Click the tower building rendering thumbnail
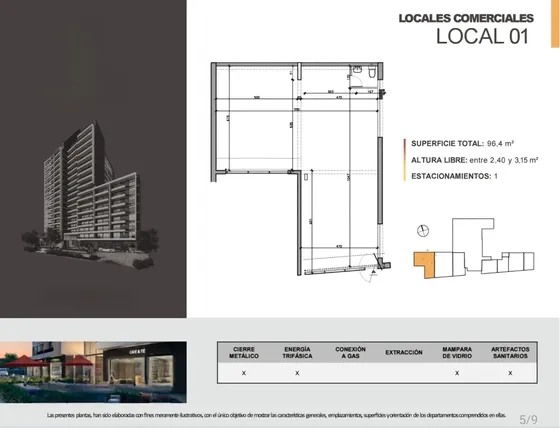The height and width of the screenshot is (428, 560). 91,196
